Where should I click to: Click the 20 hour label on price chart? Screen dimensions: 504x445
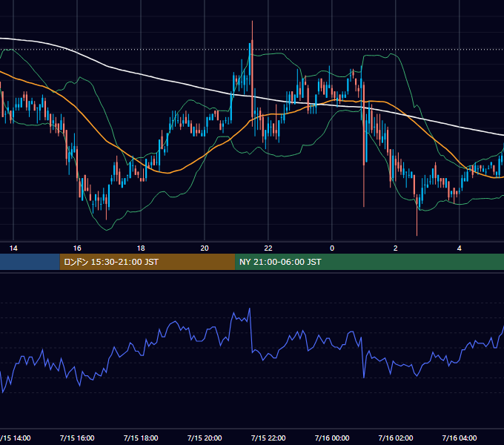[205, 248]
